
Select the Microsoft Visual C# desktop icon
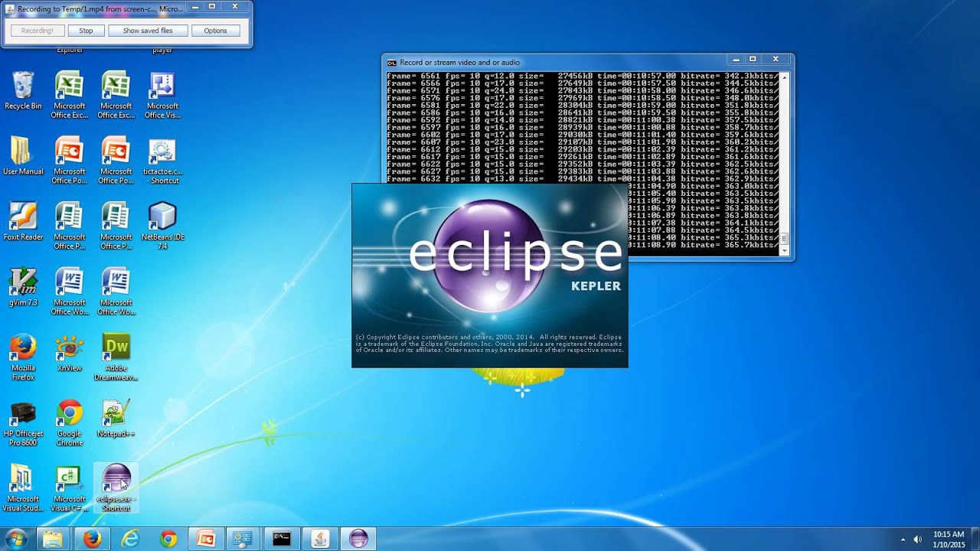(x=69, y=488)
